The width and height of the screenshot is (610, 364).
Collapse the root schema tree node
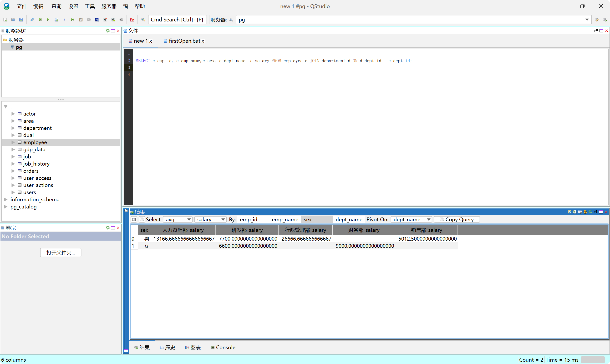(x=6, y=107)
